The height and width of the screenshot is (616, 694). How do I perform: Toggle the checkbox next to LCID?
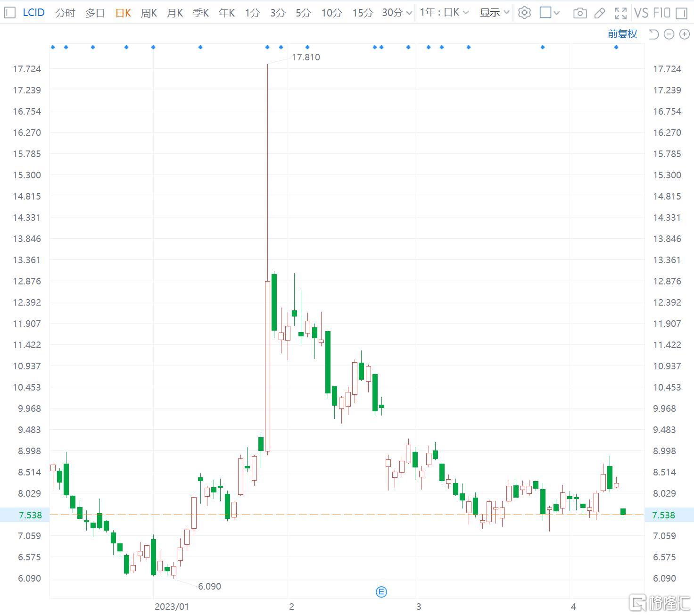[x=9, y=13]
